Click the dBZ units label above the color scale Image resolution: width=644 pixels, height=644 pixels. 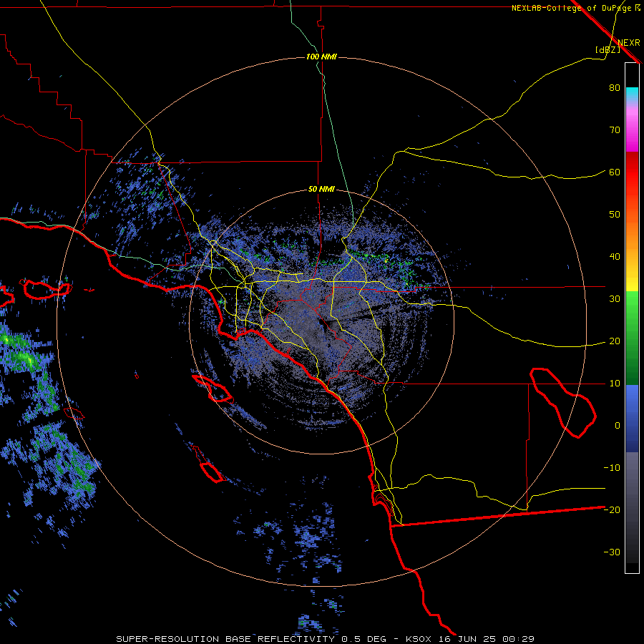[608, 50]
